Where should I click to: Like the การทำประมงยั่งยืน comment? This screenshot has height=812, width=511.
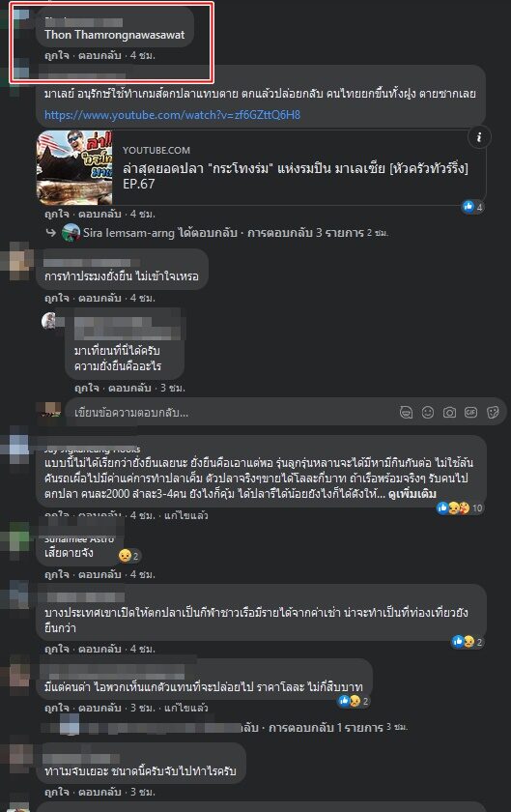[x=56, y=298]
